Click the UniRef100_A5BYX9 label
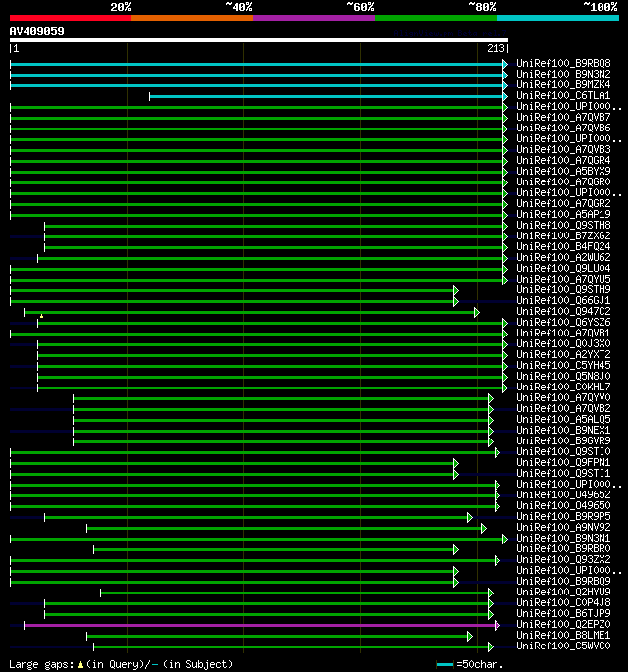Viewport: 628px width, 672px height. coord(563,171)
